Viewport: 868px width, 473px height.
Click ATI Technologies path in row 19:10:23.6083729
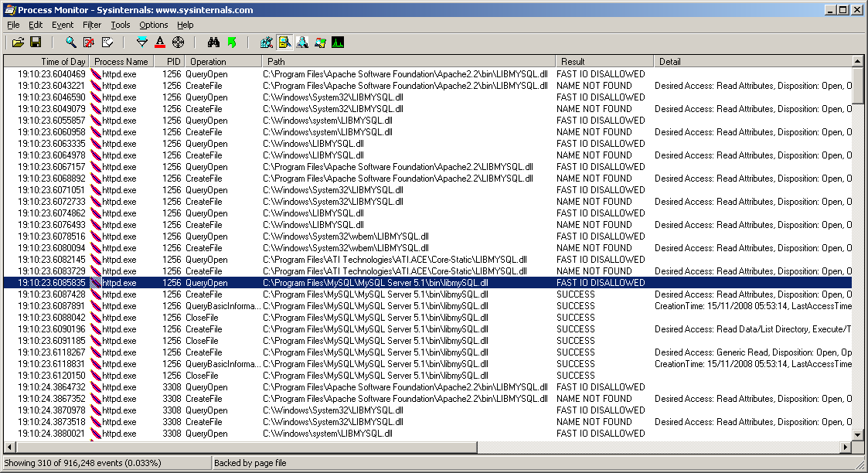click(x=395, y=271)
